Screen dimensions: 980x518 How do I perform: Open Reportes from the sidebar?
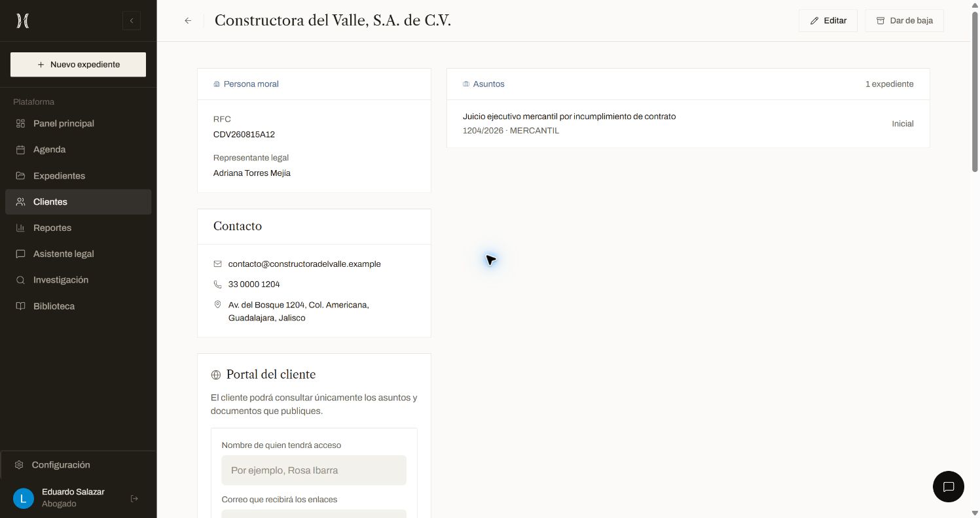tap(78, 228)
